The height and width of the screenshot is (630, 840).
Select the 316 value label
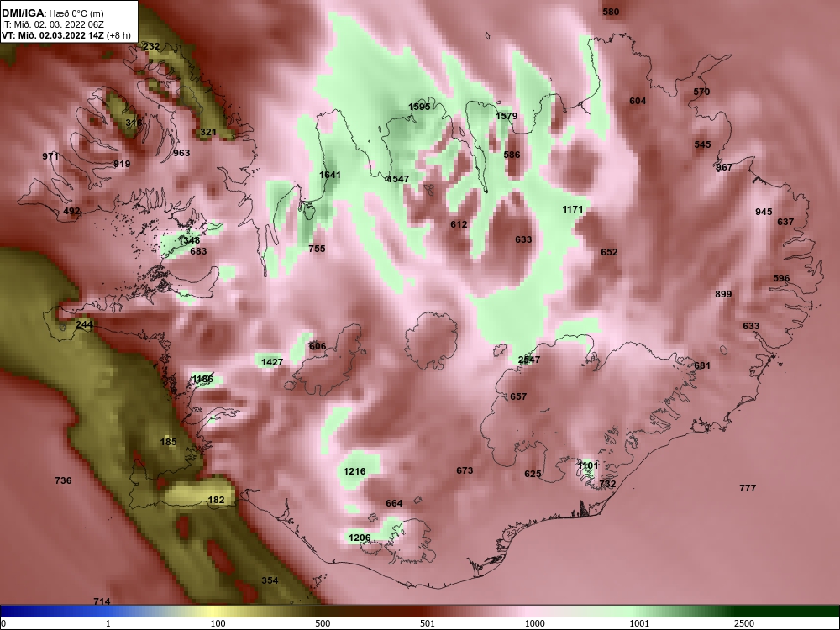[x=134, y=123]
